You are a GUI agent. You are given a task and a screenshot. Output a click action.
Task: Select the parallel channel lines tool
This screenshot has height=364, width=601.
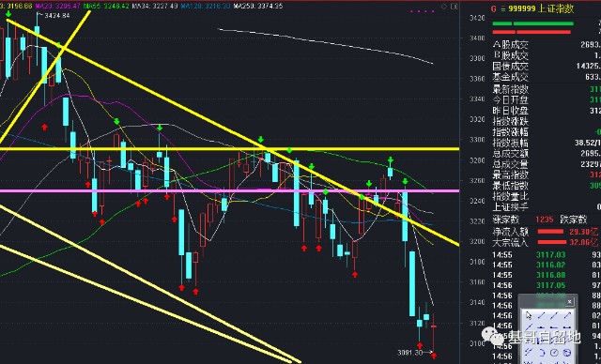pos(529,352)
